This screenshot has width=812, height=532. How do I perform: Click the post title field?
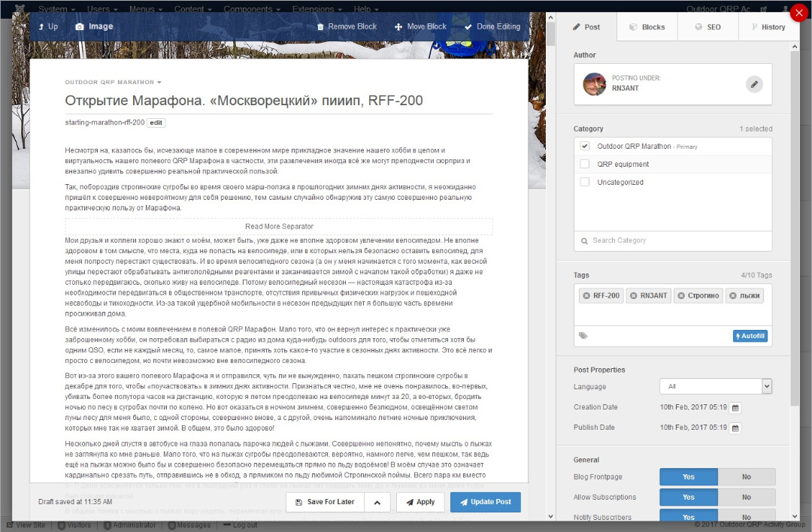(x=279, y=101)
